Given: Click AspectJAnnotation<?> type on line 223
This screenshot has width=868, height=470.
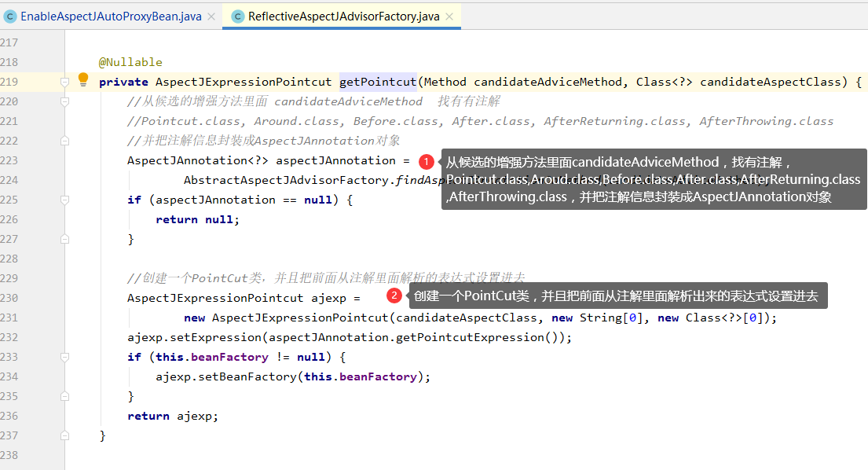Looking at the screenshot, I should [198, 160].
